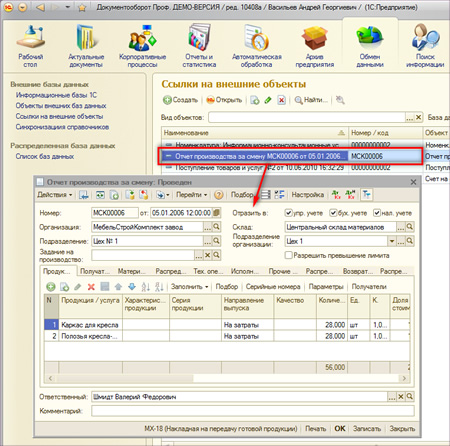450x446 pixels.
Task: Expand Подразделение организации dropdown arrow
Action: coord(392,241)
